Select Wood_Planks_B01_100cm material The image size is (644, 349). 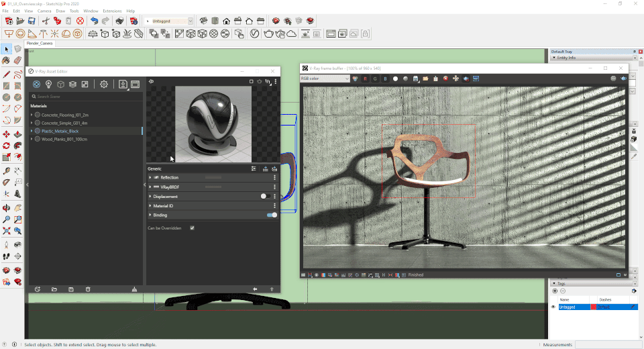coord(65,140)
